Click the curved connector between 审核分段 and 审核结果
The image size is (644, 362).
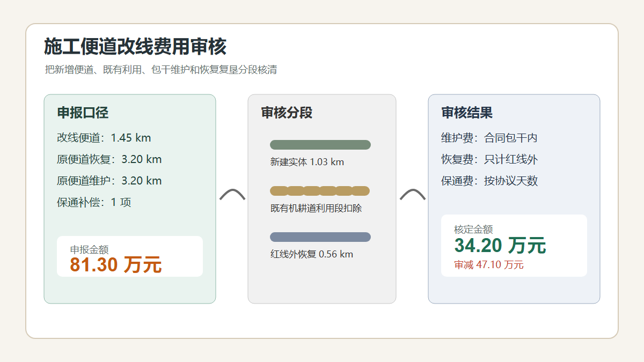point(413,195)
